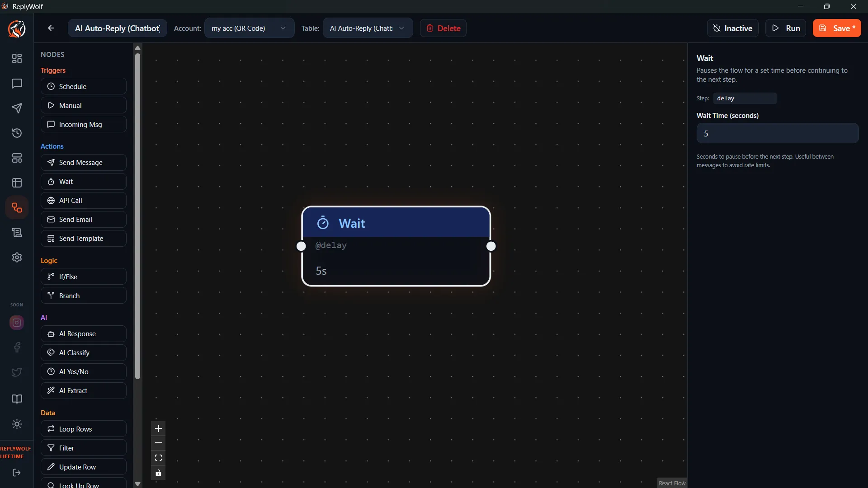This screenshot has height=488, width=868.
Task: Click the Triggers section heading
Action: [x=53, y=70]
